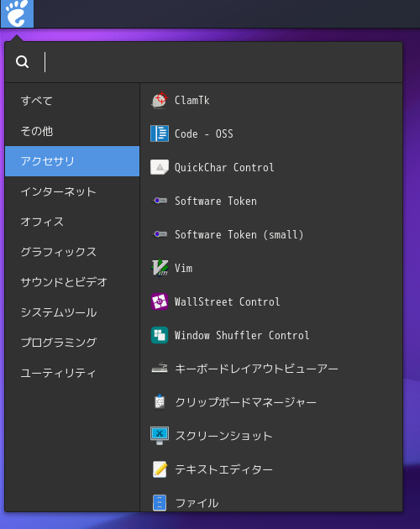Launch ClamTk from its label
Image resolution: width=420 pixels, height=529 pixels.
point(192,100)
